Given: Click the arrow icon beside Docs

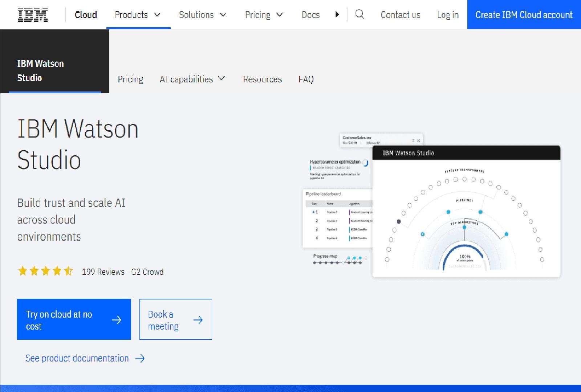Looking at the screenshot, I should [337, 15].
